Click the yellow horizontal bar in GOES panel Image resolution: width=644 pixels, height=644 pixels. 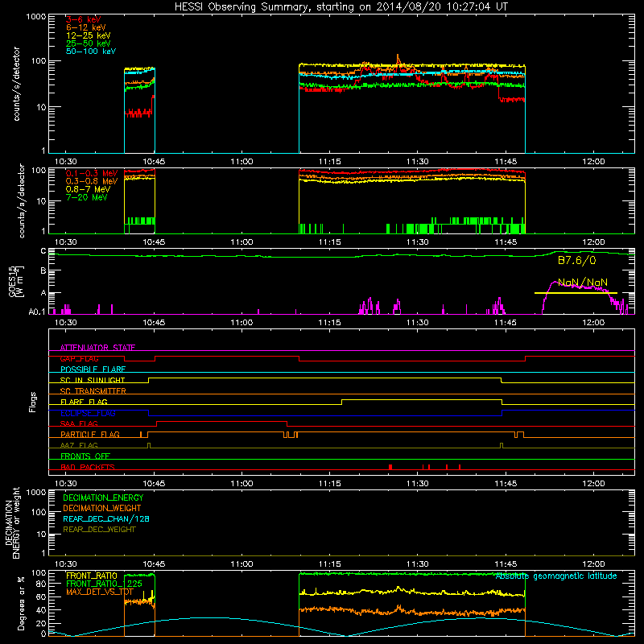[576, 293]
